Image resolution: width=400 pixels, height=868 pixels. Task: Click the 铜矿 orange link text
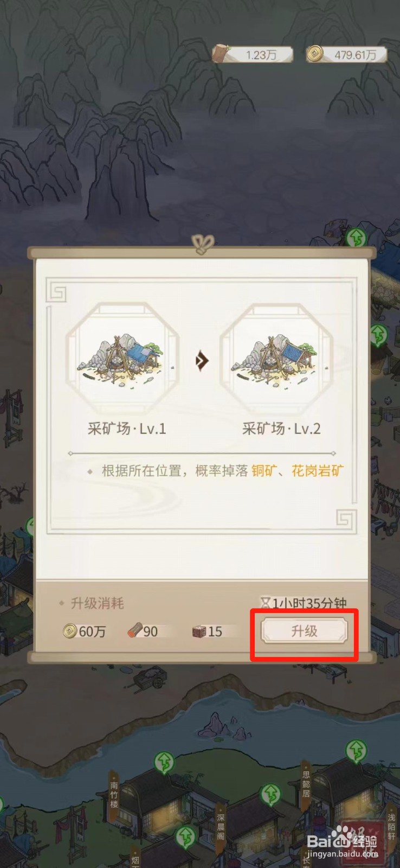(263, 471)
